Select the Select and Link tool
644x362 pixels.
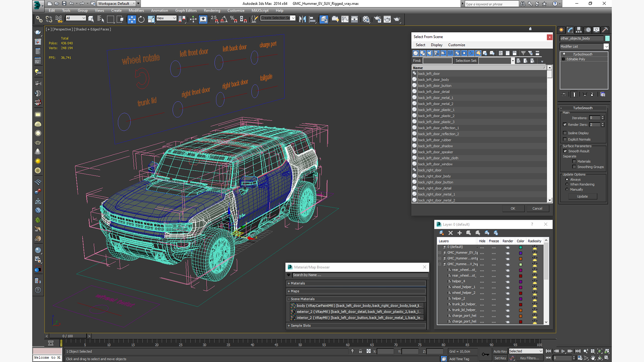click(x=39, y=19)
